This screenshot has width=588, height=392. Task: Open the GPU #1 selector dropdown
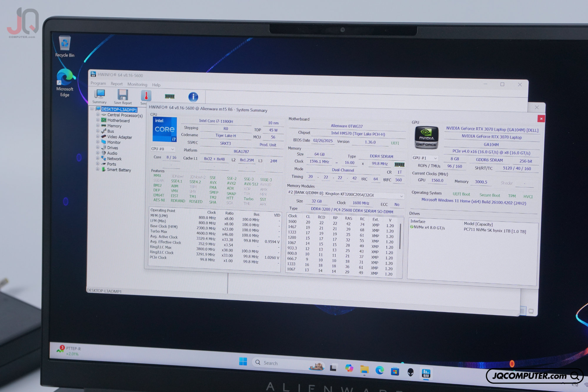click(425, 158)
